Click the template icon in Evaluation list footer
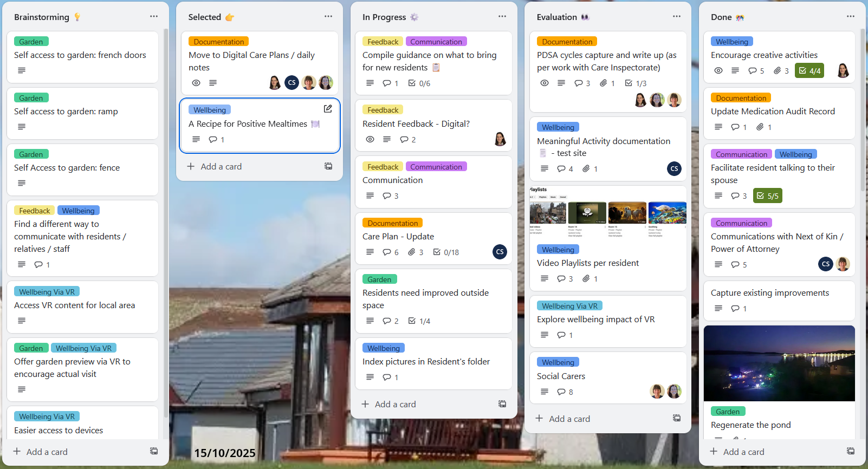This screenshot has height=469, width=868. click(x=677, y=418)
